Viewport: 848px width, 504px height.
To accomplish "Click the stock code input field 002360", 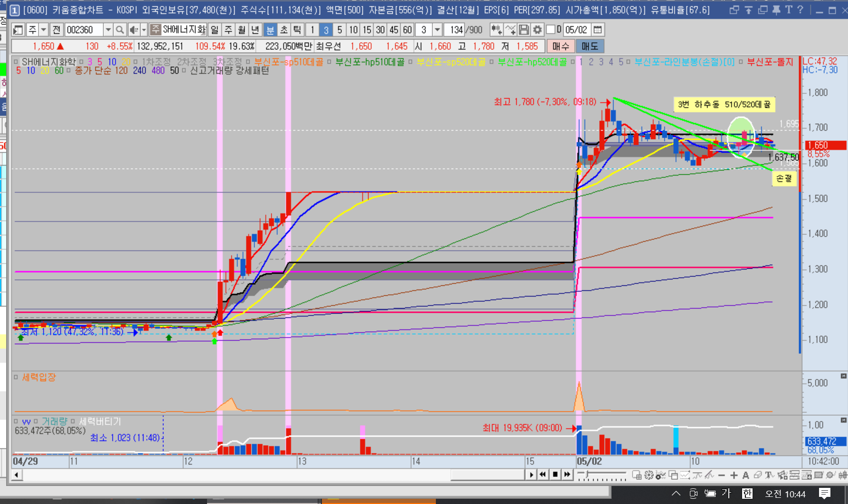I will 84,30.
